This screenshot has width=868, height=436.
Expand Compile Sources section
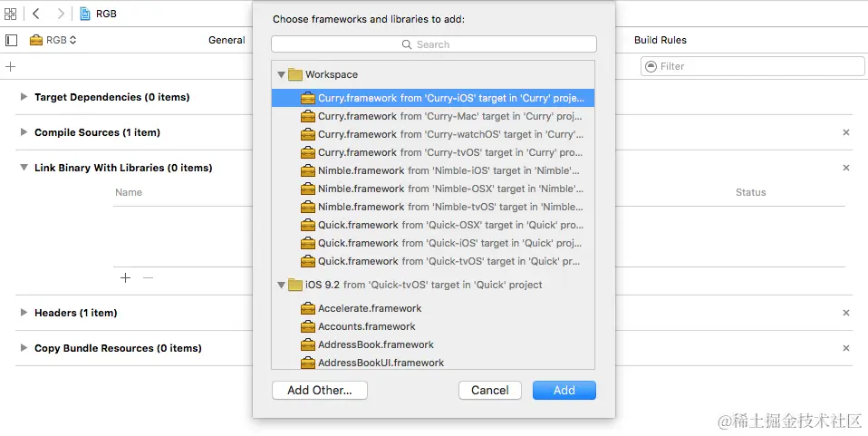pos(24,131)
